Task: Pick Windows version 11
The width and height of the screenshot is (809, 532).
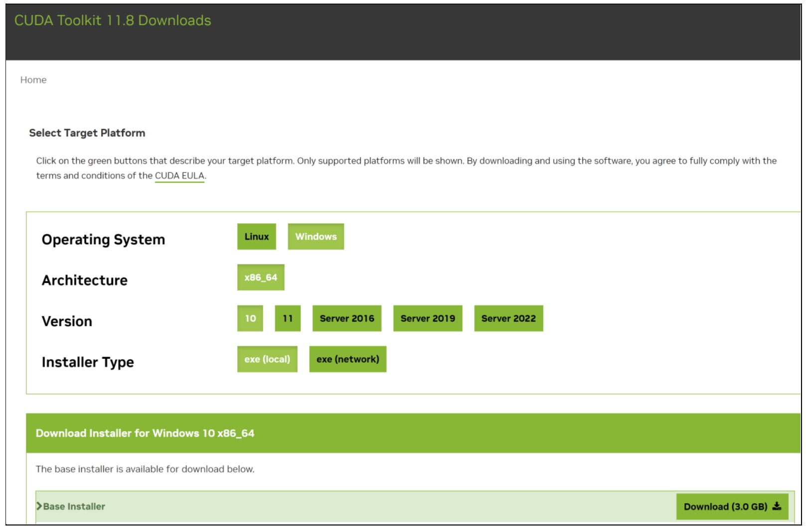Action: [x=288, y=318]
